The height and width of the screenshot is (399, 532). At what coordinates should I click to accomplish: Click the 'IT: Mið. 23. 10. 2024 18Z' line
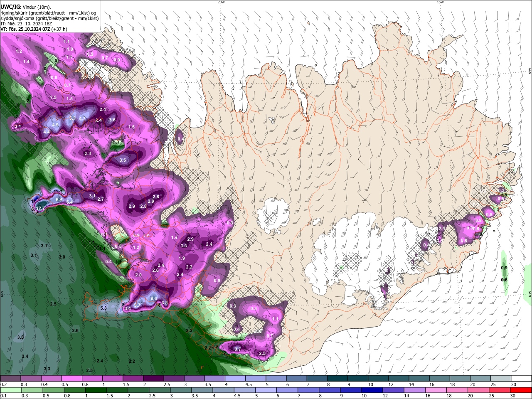click(26, 24)
